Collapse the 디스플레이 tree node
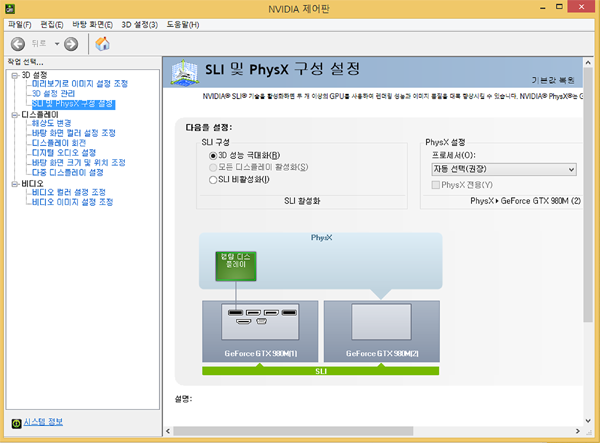 15,115
